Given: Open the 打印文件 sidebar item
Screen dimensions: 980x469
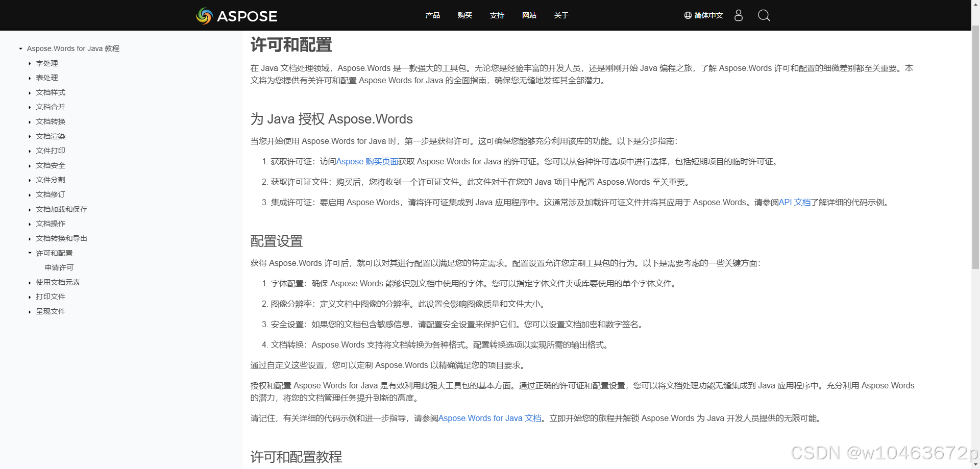Looking at the screenshot, I should tap(51, 297).
